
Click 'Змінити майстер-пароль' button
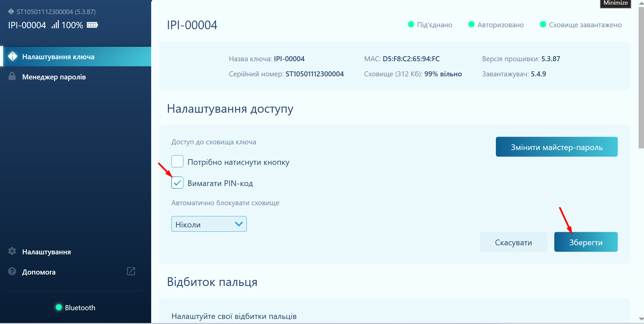click(556, 147)
